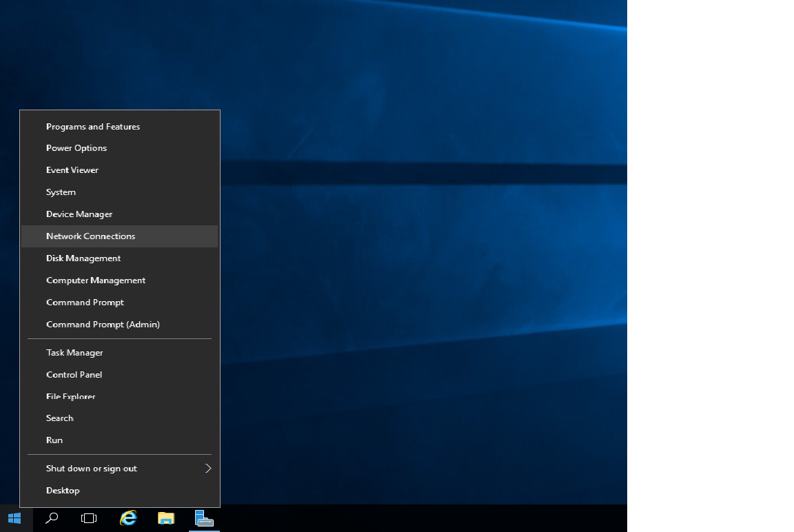Open the File Explorer taskbar icon
794x532 pixels.
[166, 518]
